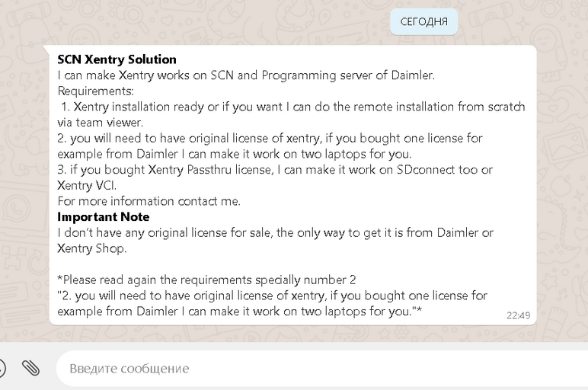
Task: Click the 'I don't have any original license' line
Action: click(x=275, y=232)
